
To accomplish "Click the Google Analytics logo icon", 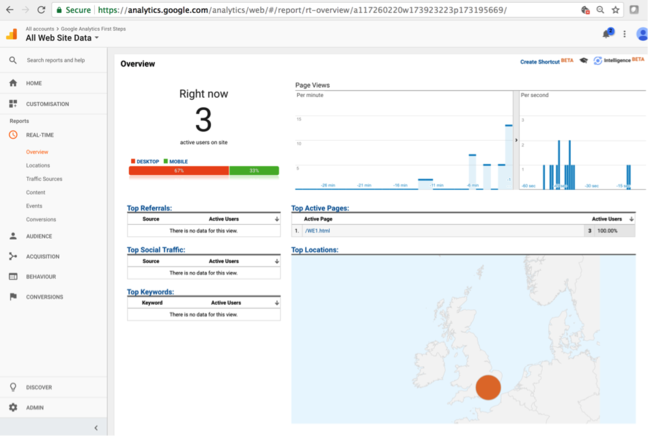I will point(12,34).
